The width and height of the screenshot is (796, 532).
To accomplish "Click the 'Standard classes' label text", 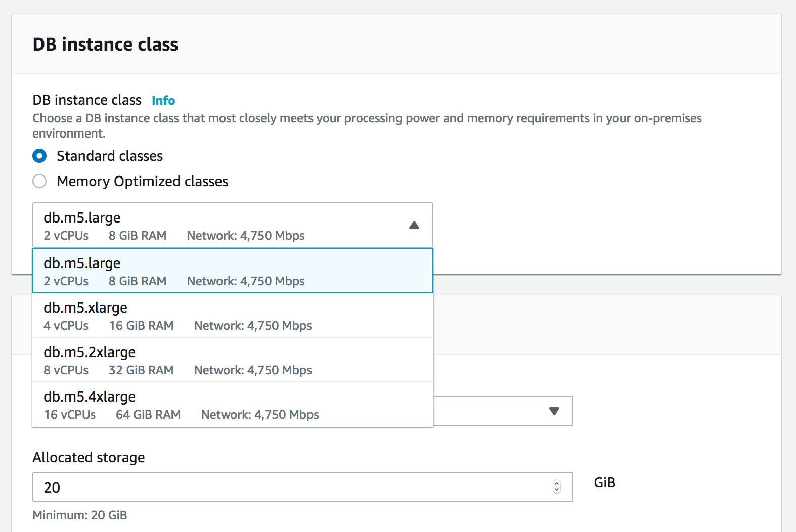I will pos(110,156).
